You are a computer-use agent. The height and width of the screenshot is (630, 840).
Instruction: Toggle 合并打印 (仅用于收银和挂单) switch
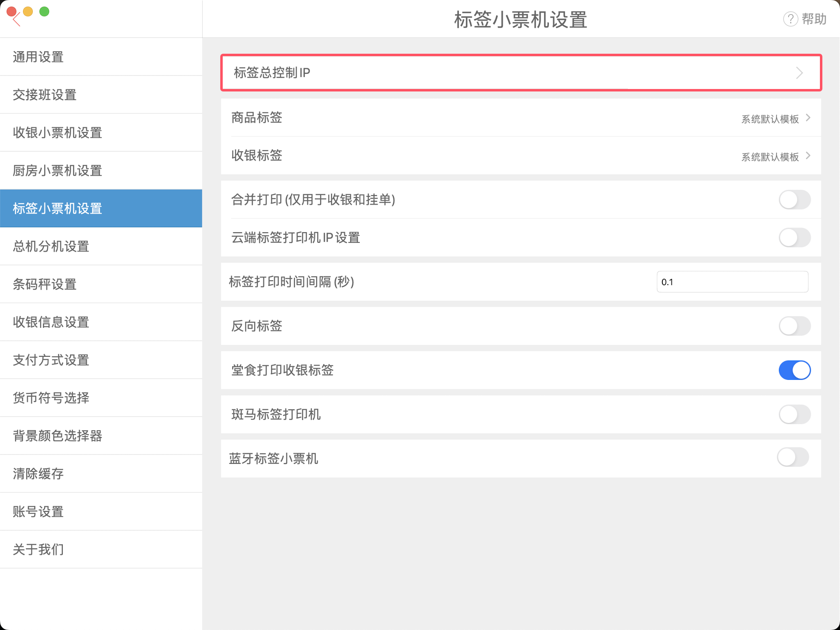point(794,200)
